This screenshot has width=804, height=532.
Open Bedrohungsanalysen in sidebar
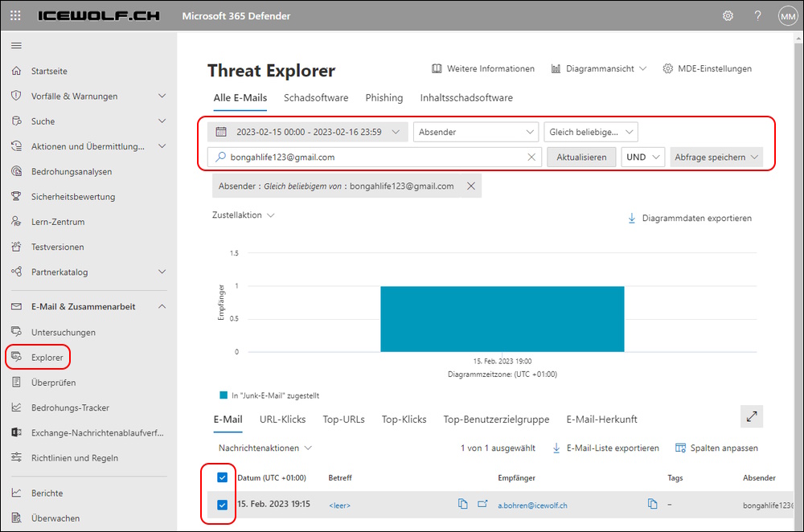coord(72,172)
